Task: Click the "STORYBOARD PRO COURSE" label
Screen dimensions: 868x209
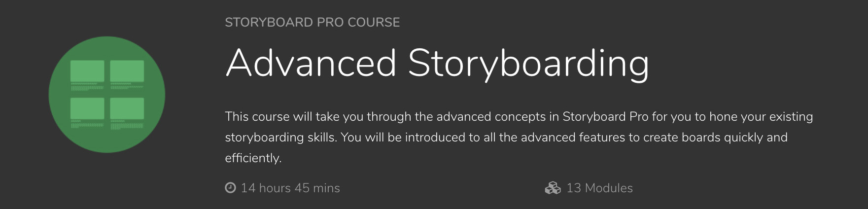Action: pyautogui.click(x=312, y=22)
